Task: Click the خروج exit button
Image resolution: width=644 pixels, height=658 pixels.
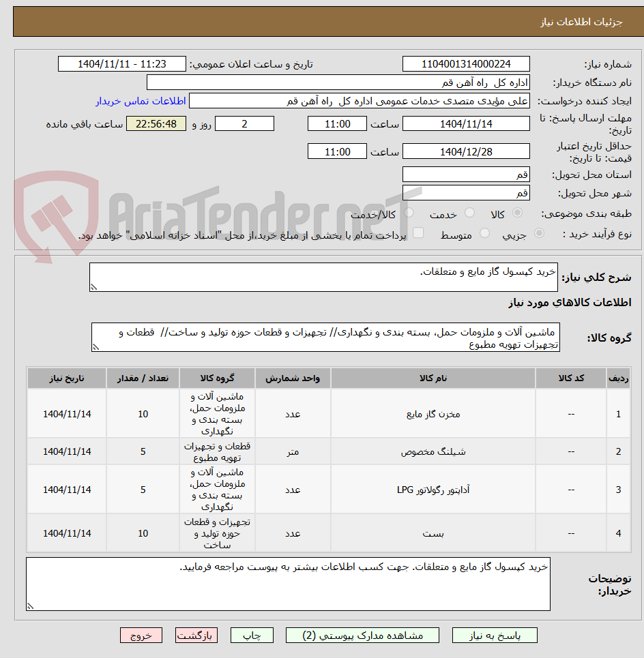Action: [x=141, y=635]
